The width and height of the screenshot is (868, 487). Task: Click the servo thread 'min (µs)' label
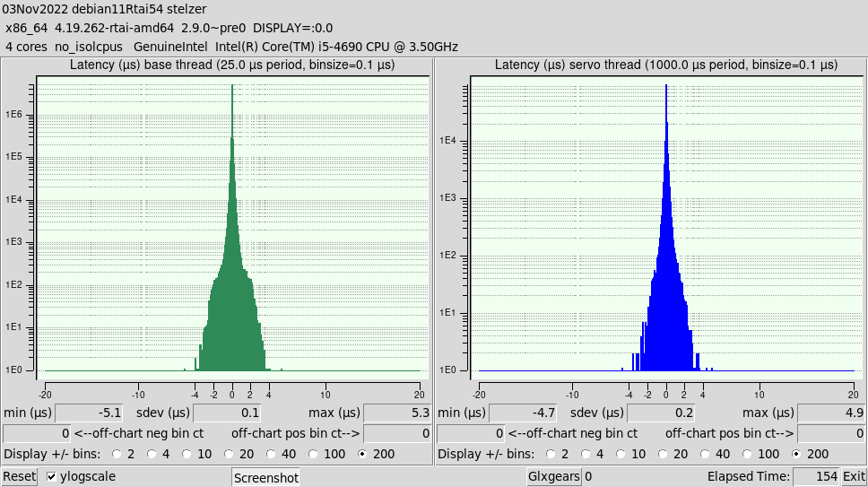tap(462, 413)
